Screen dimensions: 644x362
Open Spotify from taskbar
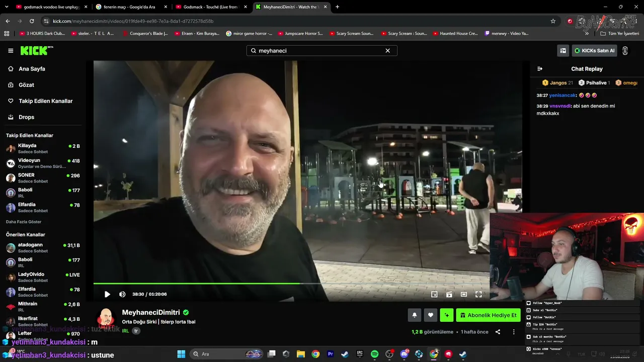[x=375, y=354]
